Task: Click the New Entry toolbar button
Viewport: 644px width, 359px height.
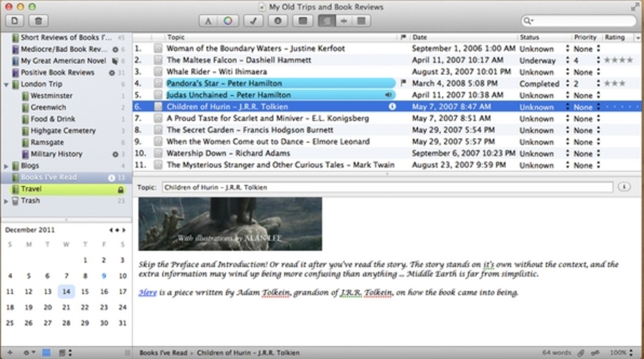Action: coord(15,21)
